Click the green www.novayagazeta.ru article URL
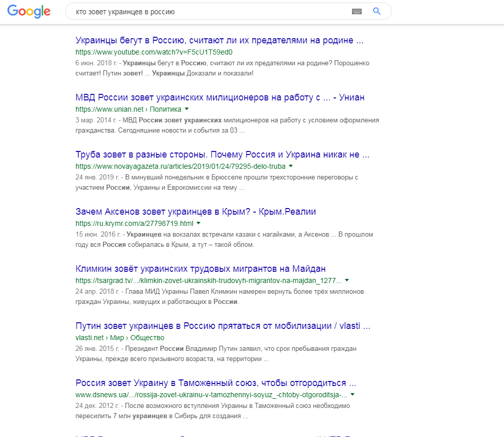The width and height of the screenshot is (504, 437). pyautogui.click(x=180, y=166)
